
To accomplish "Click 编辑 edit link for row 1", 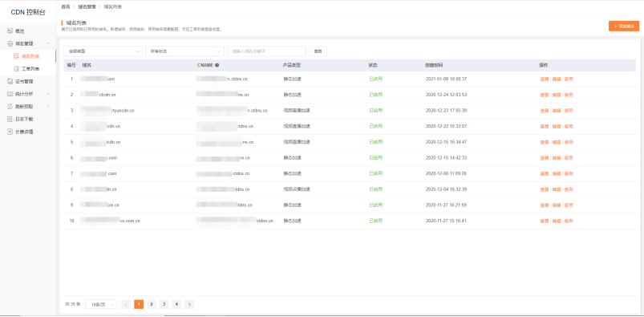I will click(x=556, y=79).
